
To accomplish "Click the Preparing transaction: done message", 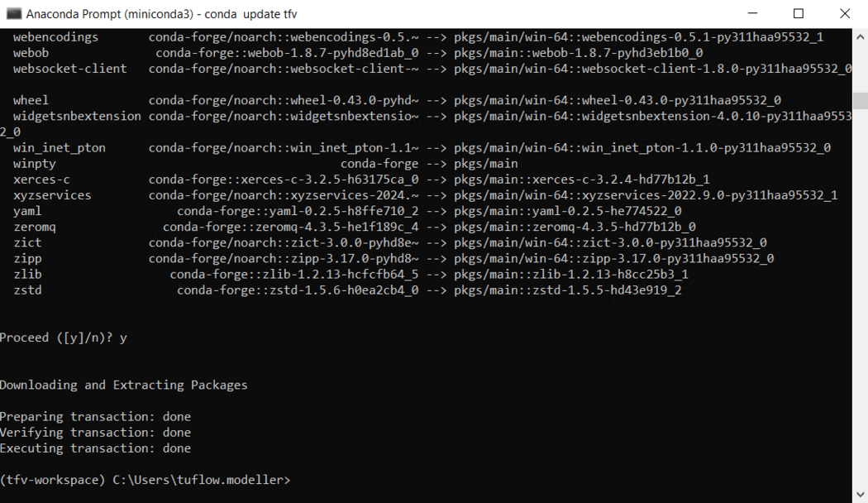I will click(95, 415).
